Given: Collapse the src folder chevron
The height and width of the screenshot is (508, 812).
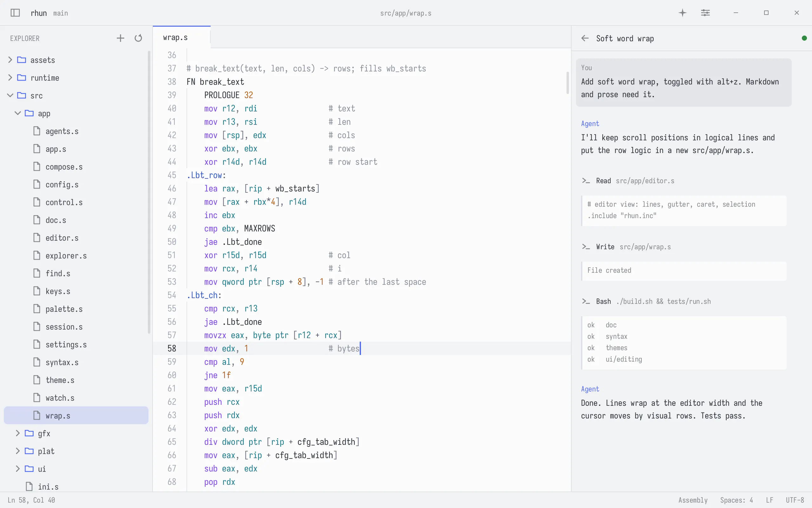Looking at the screenshot, I should (10, 96).
